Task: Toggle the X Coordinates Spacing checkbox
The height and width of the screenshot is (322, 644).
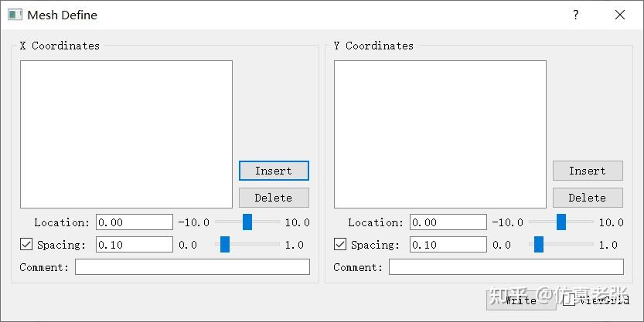Action: (x=27, y=245)
